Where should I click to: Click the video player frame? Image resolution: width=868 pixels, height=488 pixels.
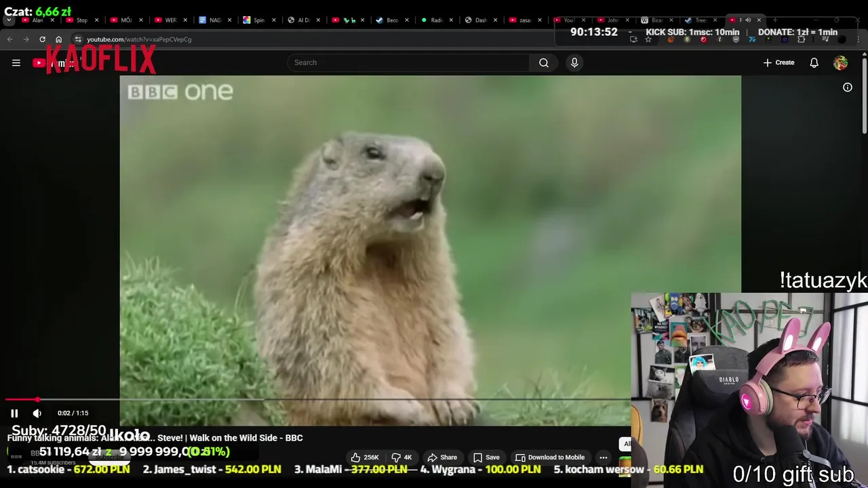(x=430, y=251)
